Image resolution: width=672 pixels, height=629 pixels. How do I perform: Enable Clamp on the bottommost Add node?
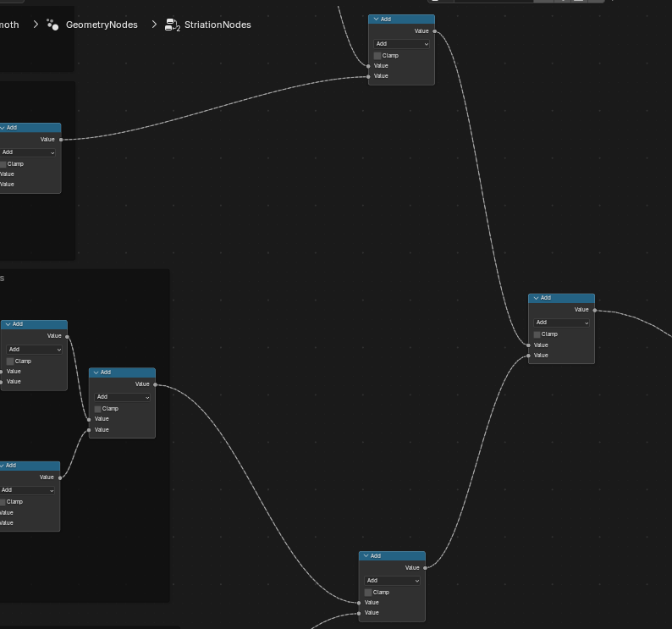pos(368,593)
